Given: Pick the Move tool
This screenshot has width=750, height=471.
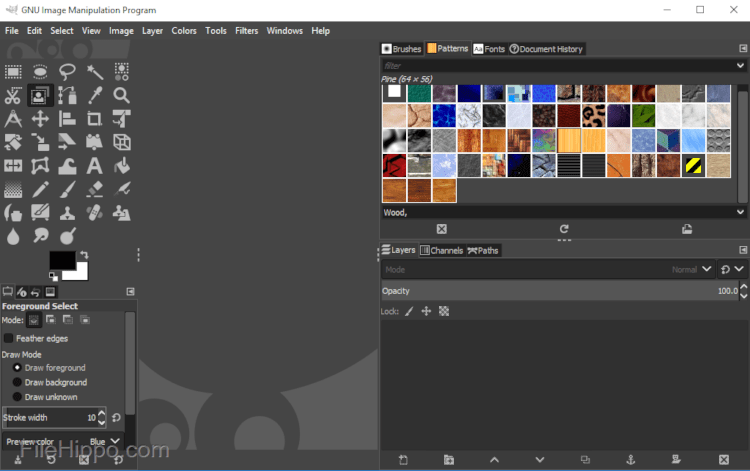Looking at the screenshot, I should click(x=40, y=119).
